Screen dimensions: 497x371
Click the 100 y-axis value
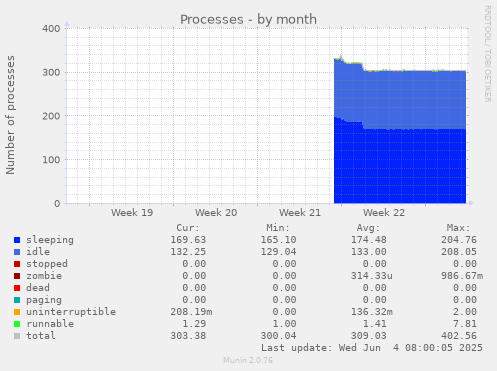(x=51, y=160)
